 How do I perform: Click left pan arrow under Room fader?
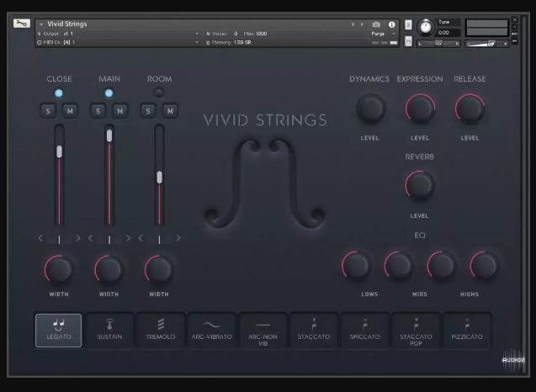(141, 238)
